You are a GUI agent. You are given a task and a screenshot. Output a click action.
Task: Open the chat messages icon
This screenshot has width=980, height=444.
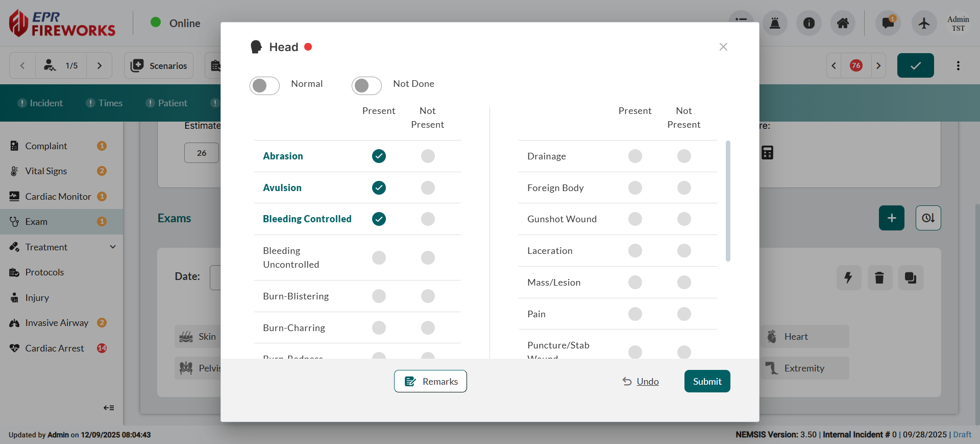(x=888, y=23)
